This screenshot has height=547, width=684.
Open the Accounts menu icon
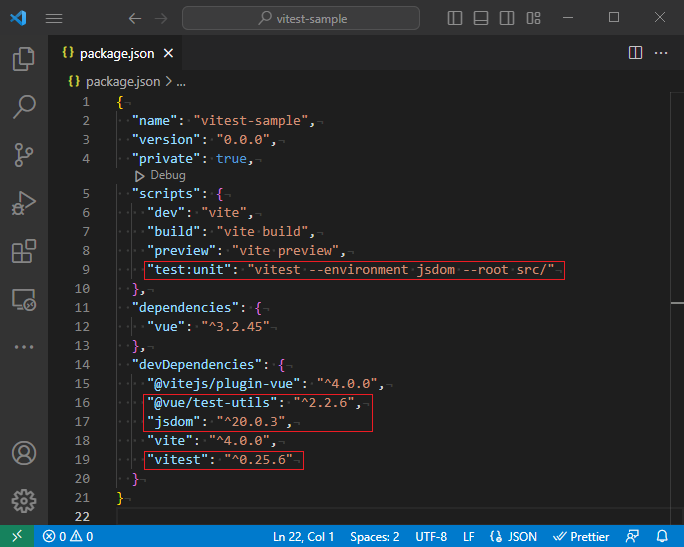coord(24,453)
